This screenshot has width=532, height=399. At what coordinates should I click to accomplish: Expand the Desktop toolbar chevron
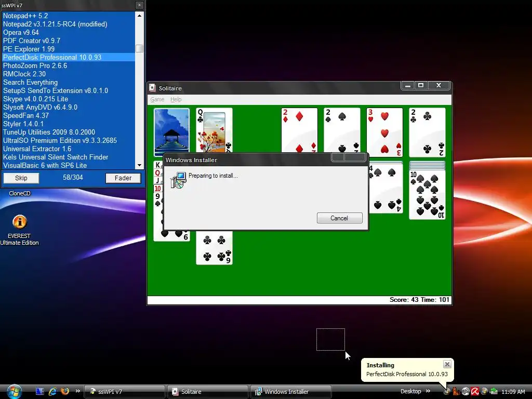[428, 391]
